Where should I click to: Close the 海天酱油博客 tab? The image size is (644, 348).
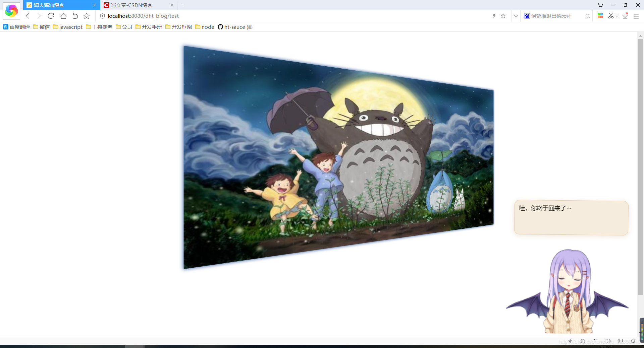[95, 5]
